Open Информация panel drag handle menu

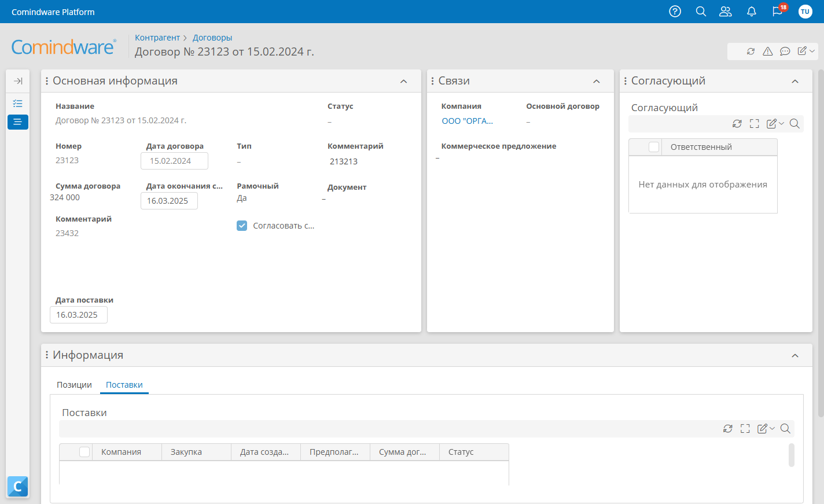coord(47,355)
